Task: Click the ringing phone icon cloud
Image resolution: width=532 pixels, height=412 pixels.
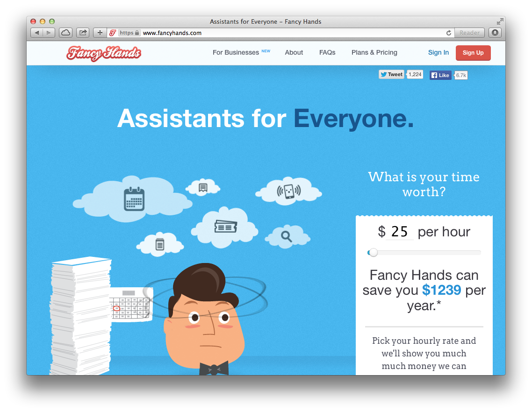Action: pos(289,191)
